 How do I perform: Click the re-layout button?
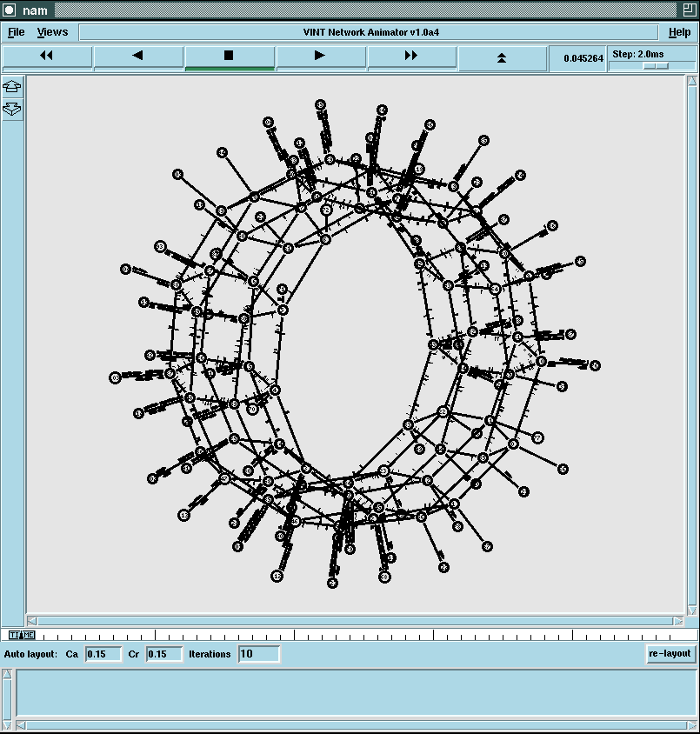[670, 654]
